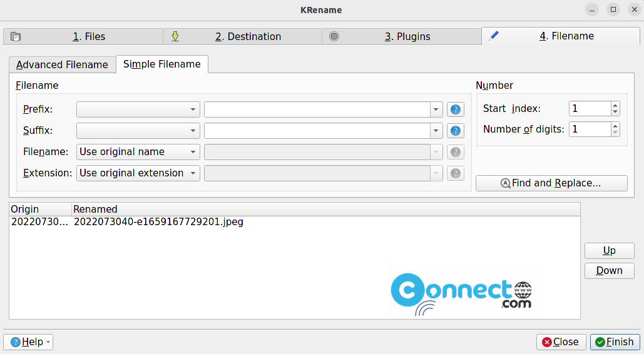Move the file Down in the list
This screenshot has width=644, height=354.
(609, 271)
